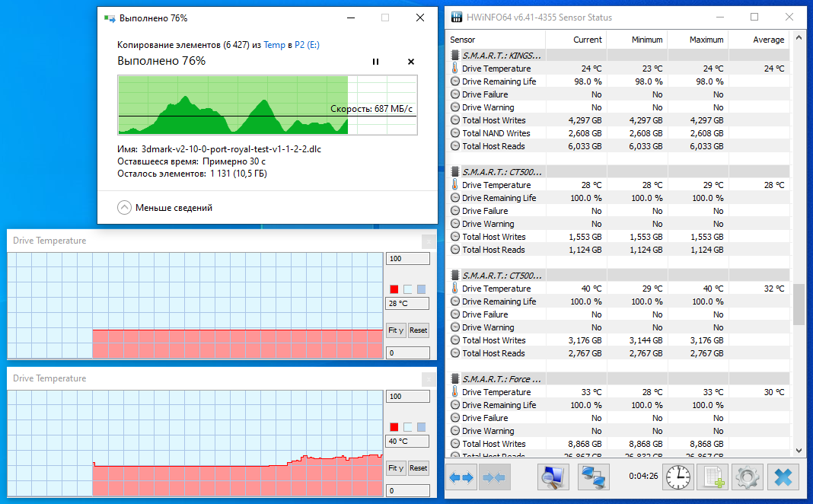Click the large blue X toolbar icon
Image resolution: width=813 pixels, height=504 pixels.
click(x=783, y=477)
